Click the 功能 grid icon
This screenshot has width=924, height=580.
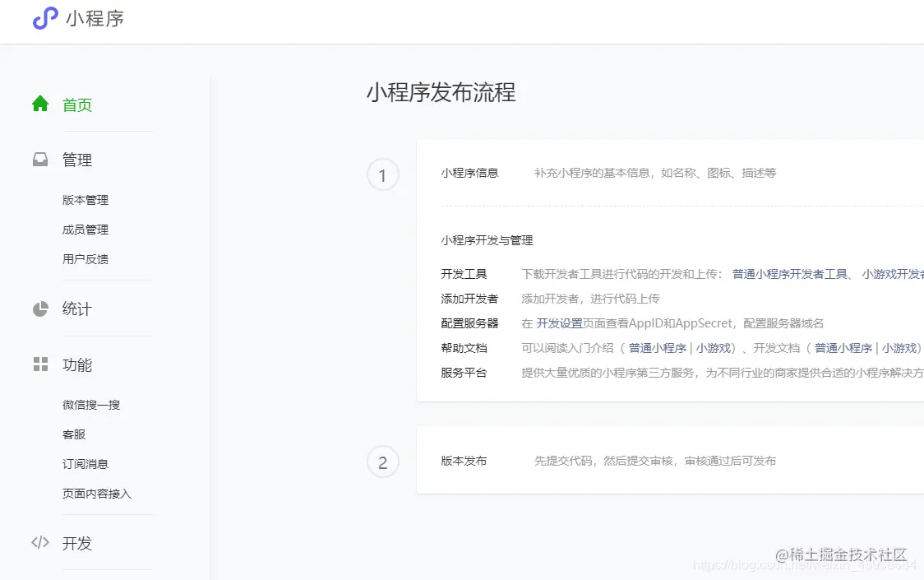coord(39,364)
